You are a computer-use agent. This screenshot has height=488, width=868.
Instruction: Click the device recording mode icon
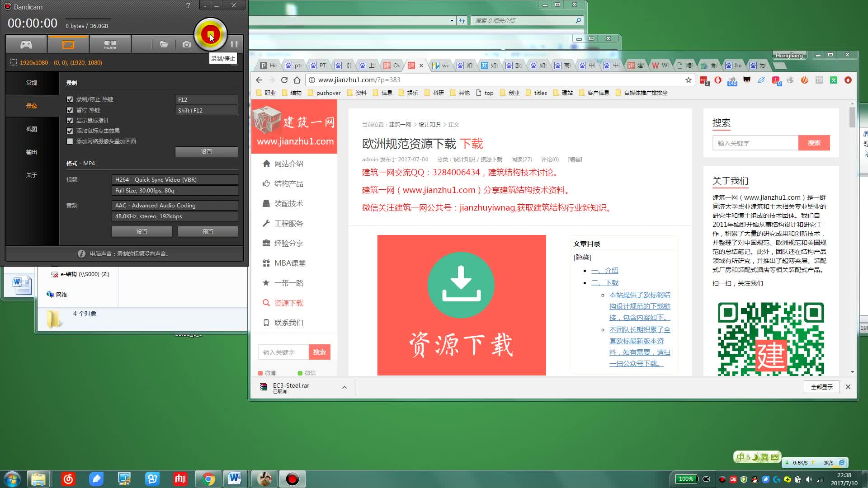coord(110,43)
